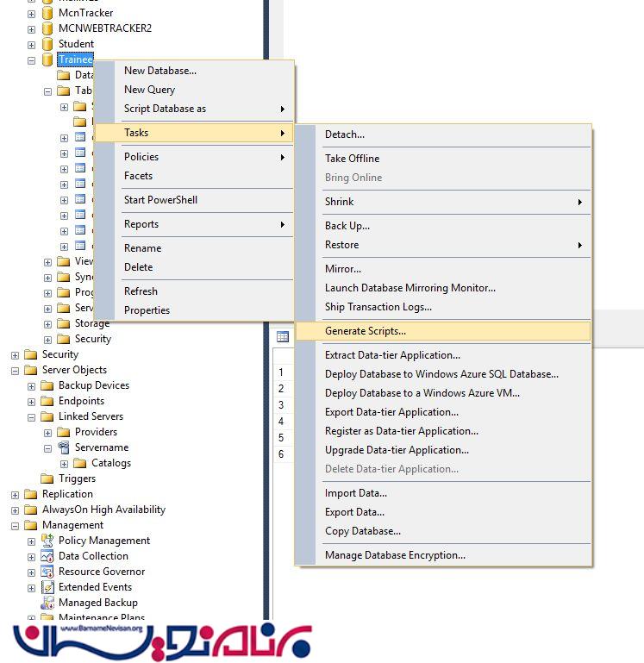Open database Properties from context menu
The width and height of the screenshot is (644, 663).
click(194, 310)
